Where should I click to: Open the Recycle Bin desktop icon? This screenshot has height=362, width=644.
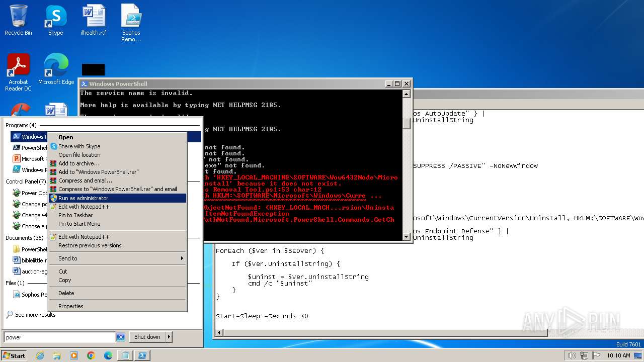(18, 20)
